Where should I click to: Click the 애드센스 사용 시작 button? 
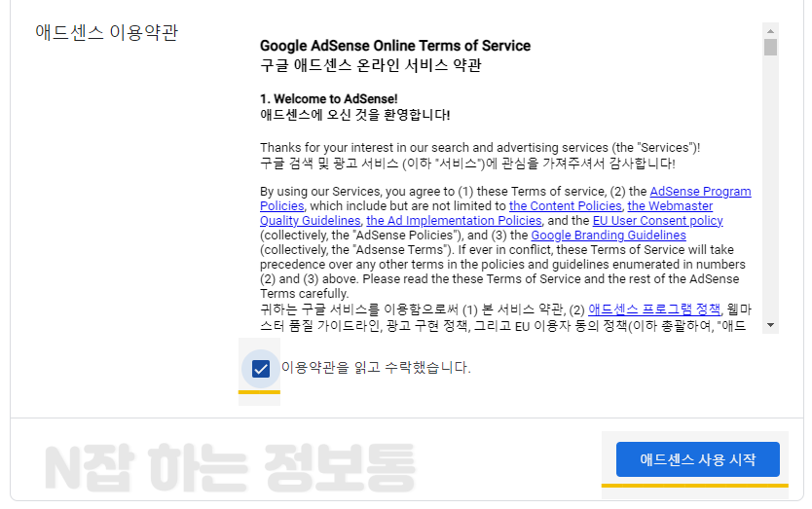click(697, 459)
